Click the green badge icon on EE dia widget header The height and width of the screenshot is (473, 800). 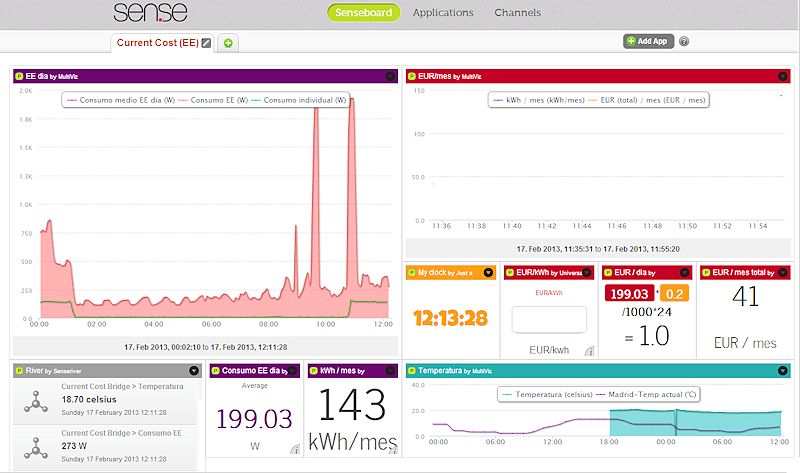pyautogui.click(x=19, y=77)
